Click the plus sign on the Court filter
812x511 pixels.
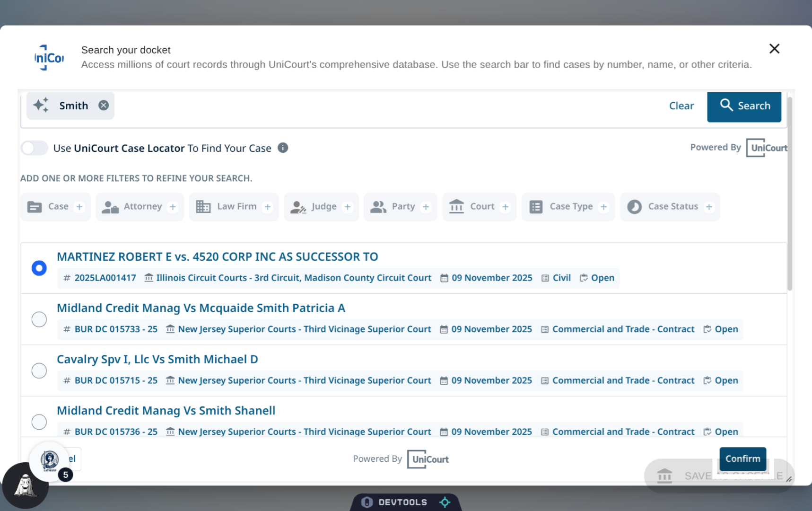click(x=506, y=207)
